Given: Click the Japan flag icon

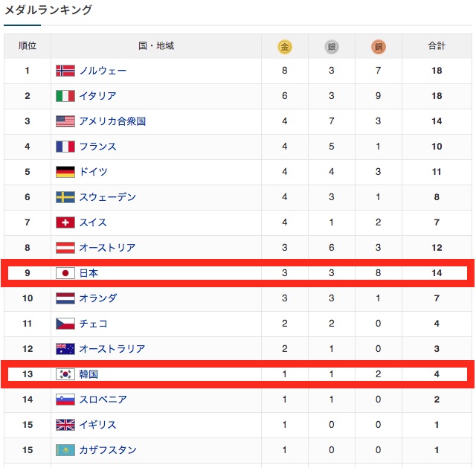Looking at the screenshot, I should click(65, 273).
